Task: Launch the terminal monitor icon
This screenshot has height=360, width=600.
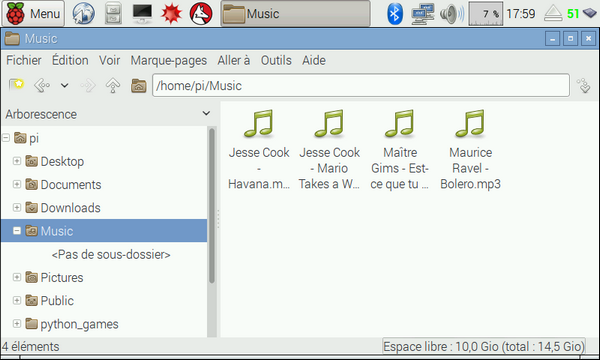Action: tap(142, 13)
